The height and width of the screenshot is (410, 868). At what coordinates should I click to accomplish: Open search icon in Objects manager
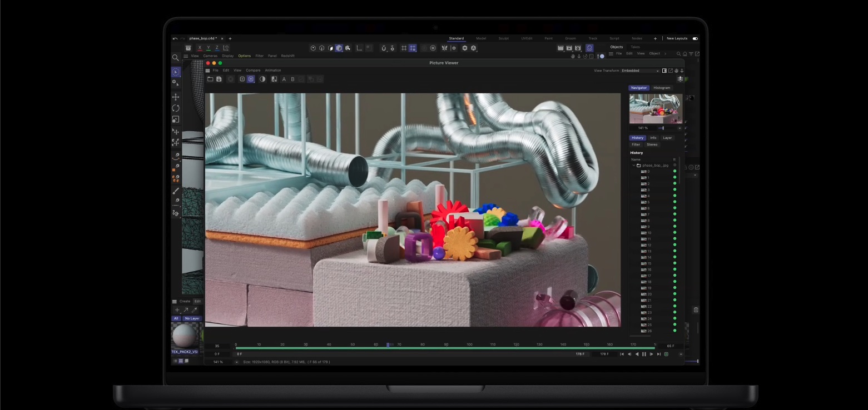[679, 54]
